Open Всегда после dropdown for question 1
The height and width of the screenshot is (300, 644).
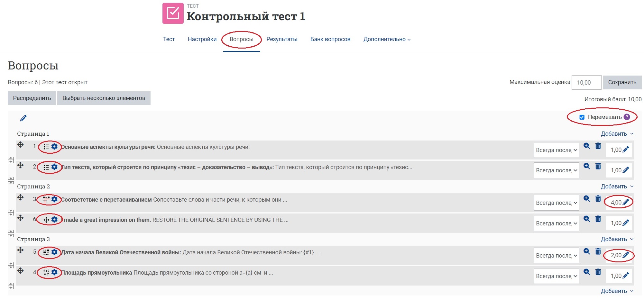pos(557,150)
